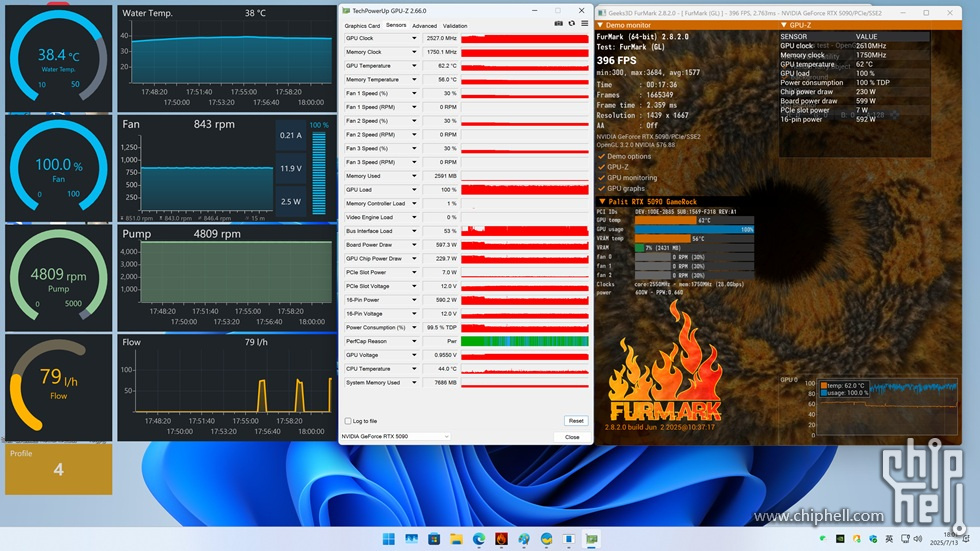This screenshot has width=980, height=551.
Task: Click FurMark flame icon in taskbar
Action: point(501,539)
